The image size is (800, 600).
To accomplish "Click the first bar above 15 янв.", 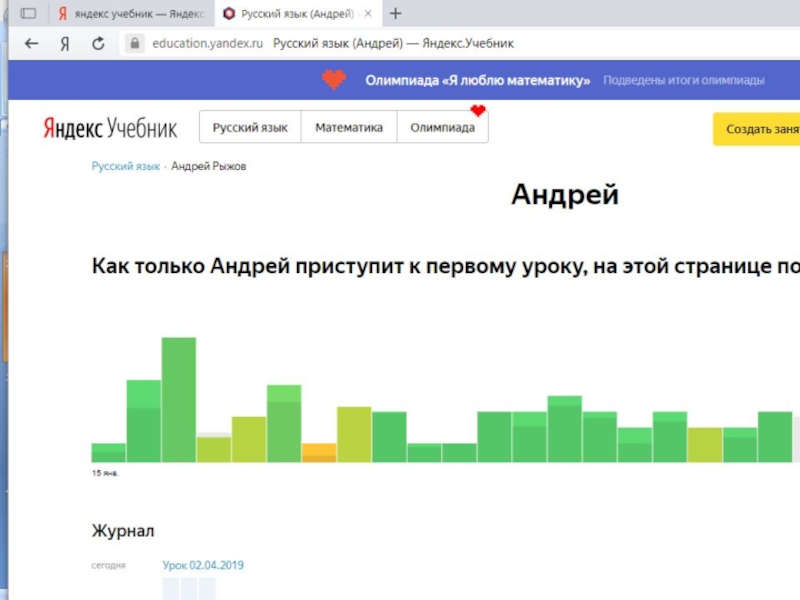I will [x=108, y=453].
